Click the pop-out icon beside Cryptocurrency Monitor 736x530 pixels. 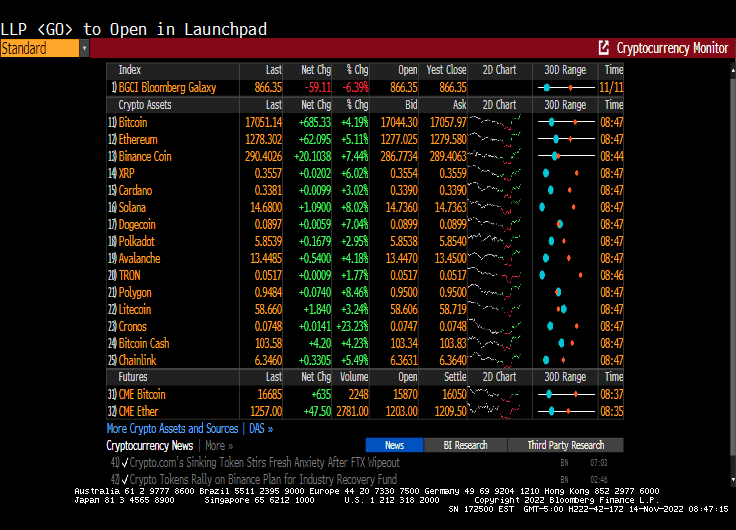603,48
